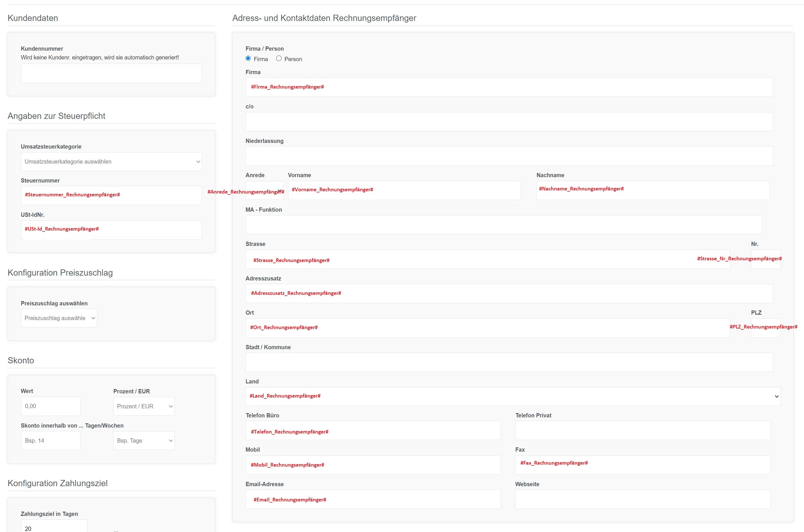The height and width of the screenshot is (532, 804).
Task: Open the Anrede dropdown
Action: click(x=265, y=190)
